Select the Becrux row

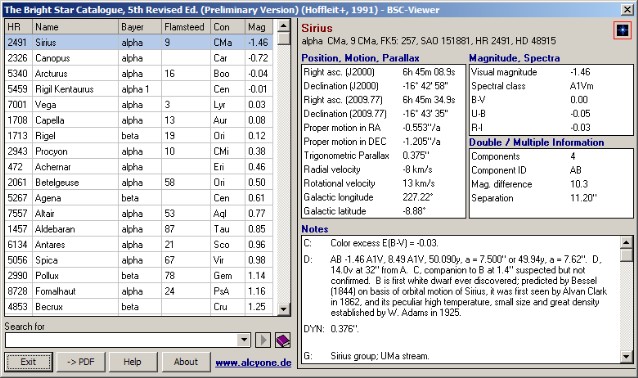point(139,307)
